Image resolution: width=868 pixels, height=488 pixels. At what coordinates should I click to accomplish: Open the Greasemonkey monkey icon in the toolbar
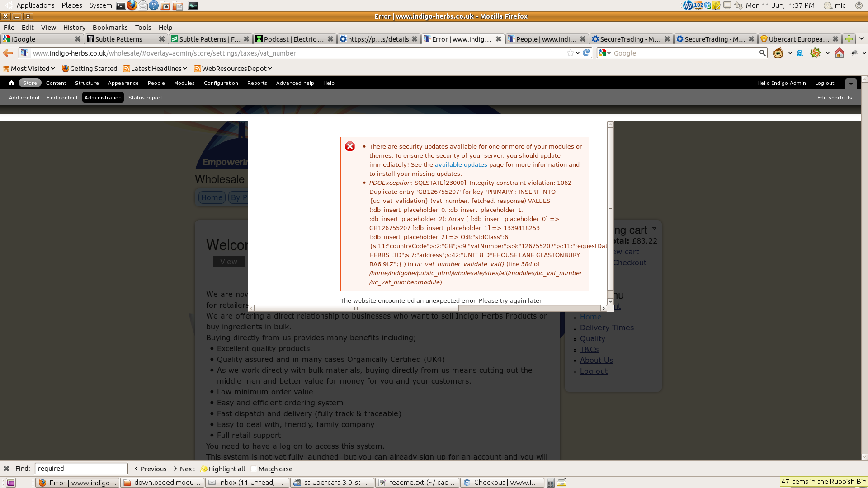(778, 53)
